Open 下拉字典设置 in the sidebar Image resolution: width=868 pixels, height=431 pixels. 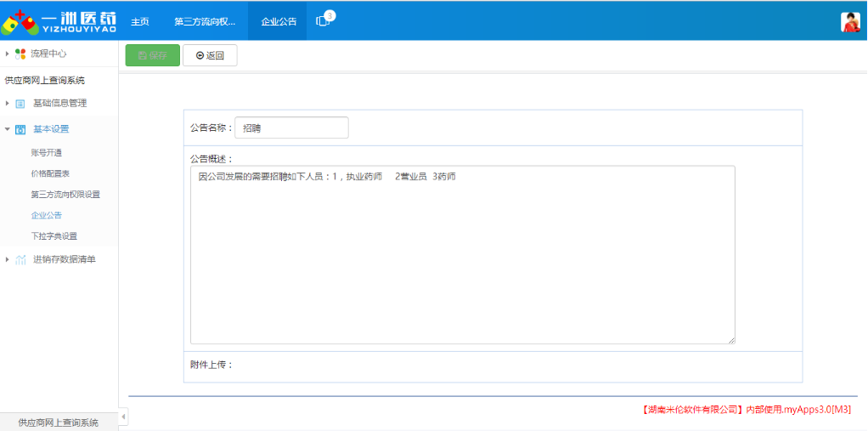click(x=54, y=236)
